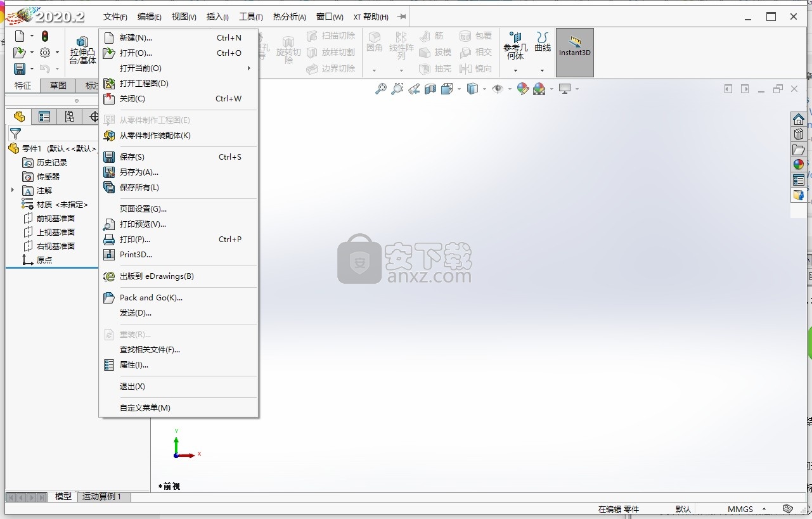Choose Pack and Go(K)... entry
Image resolution: width=812 pixels, height=519 pixels.
(x=178, y=298)
